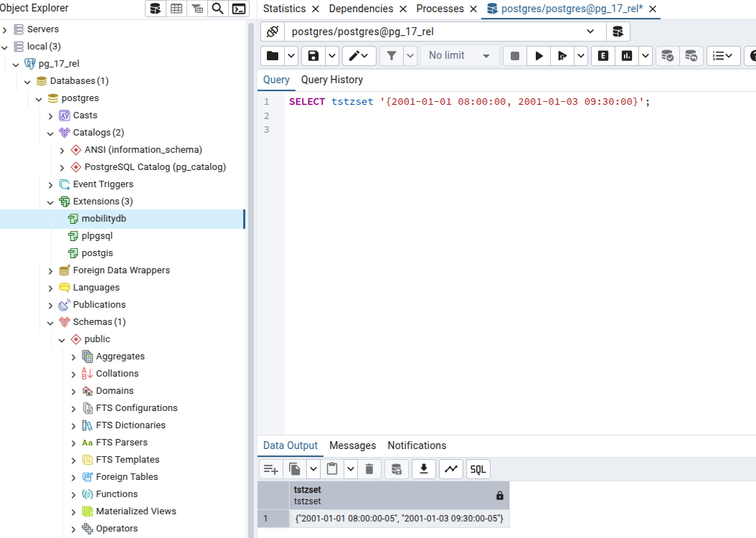Open the connection selector dropdown above the query
756x538 pixels.
coord(590,31)
